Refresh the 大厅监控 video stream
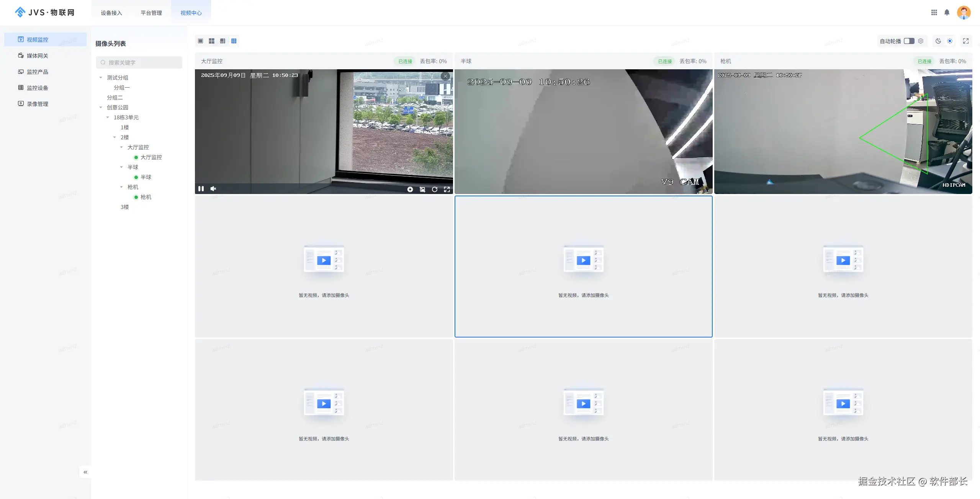Viewport: 980px width, 499px height. coord(435,189)
